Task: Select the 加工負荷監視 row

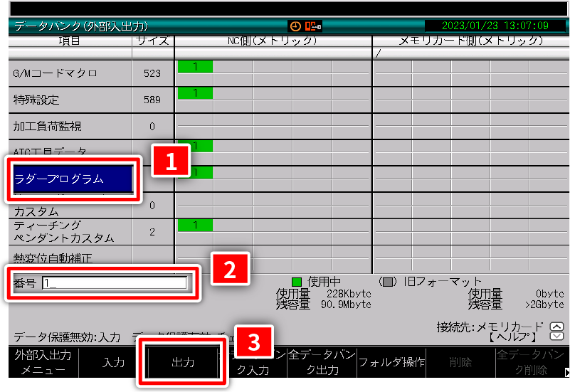Action: [x=70, y=126]
